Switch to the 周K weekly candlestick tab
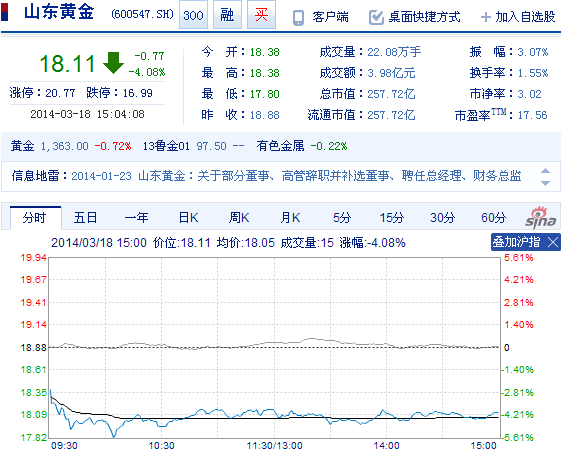 (x=239, y=218)
